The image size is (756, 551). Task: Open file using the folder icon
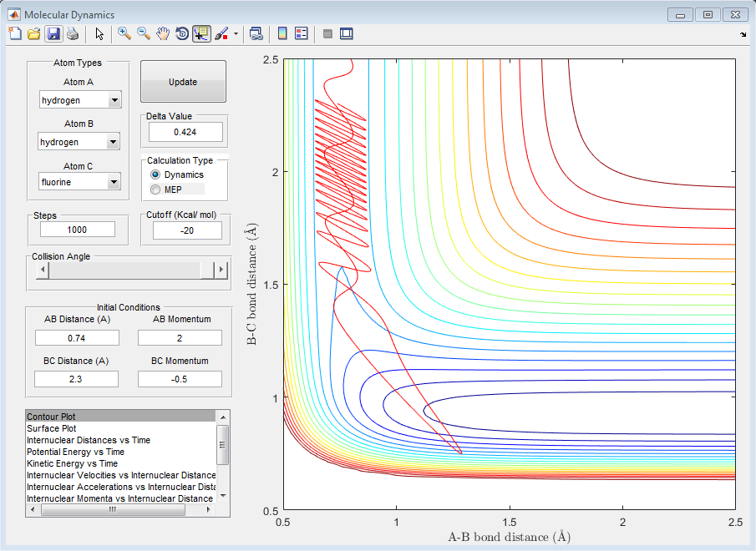coord(34,34)
